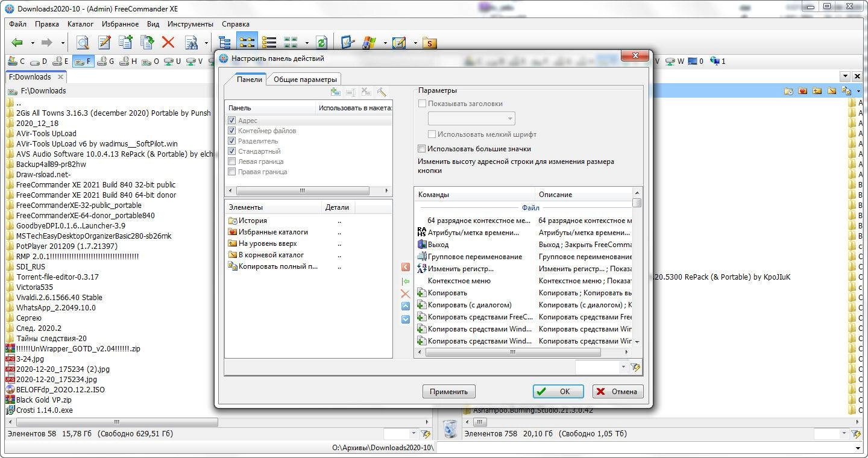
Task: Select the thumbnails view icon
Action: (x=291, y=43)
